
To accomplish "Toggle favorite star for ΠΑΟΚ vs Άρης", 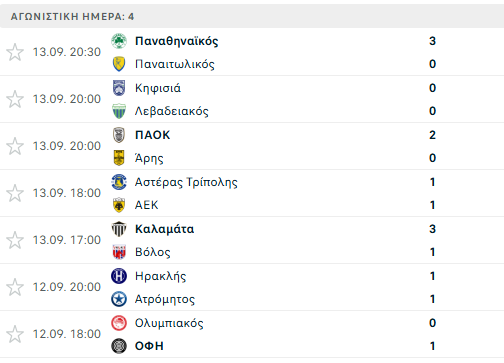I will coord(15,146).
